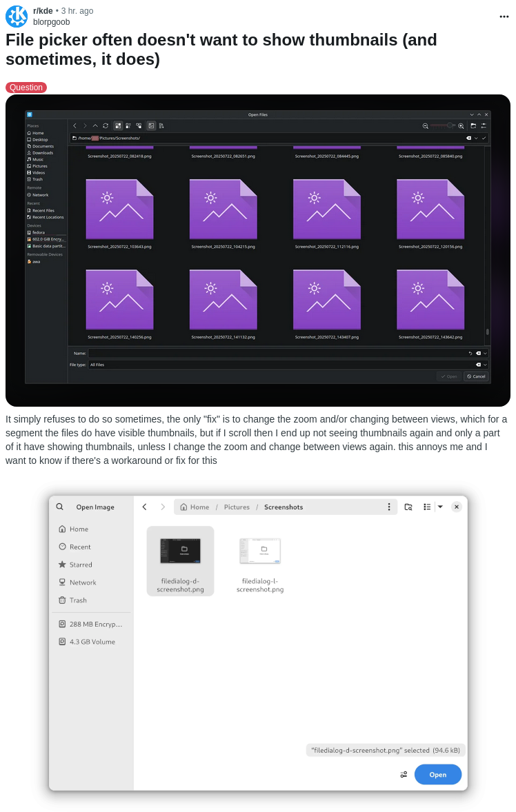Expand the Name field history dropdown
The image size is (516, 812).
pos(485,353)
